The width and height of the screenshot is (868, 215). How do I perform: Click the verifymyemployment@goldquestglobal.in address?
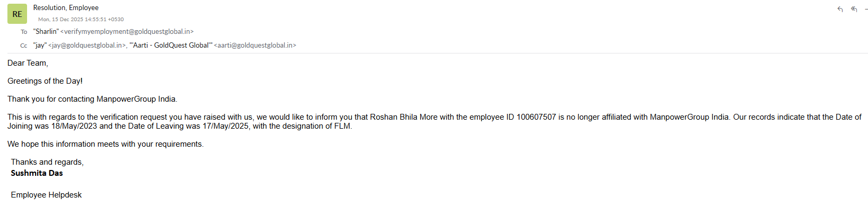point(127,32)
